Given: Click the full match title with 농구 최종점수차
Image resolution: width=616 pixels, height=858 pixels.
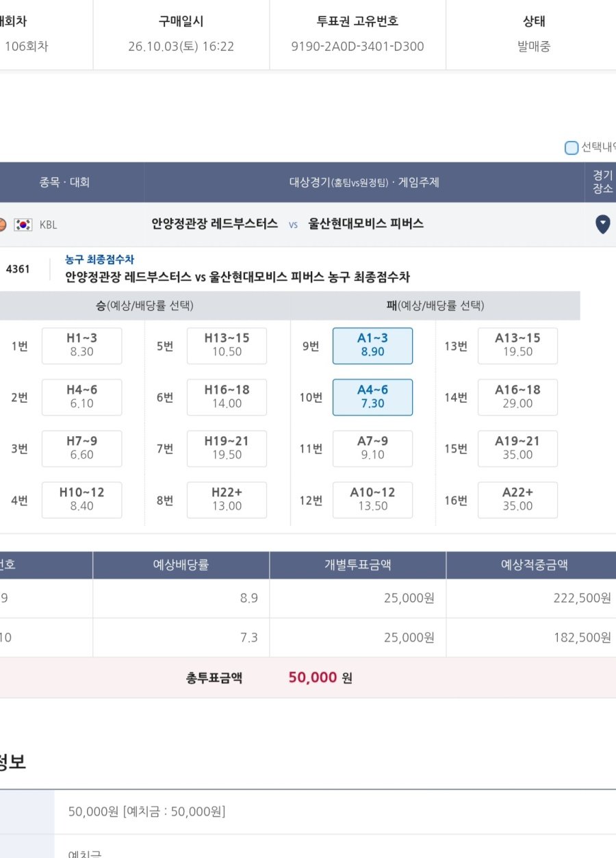Looking at the screenshot, I should coord(238,277).
